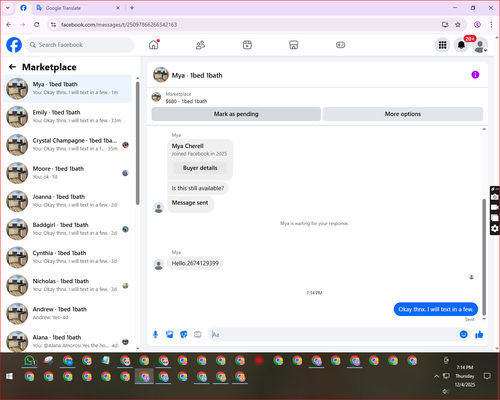500x400 pixels.
Task: Open a new browser tab
Action: point(132,8)
